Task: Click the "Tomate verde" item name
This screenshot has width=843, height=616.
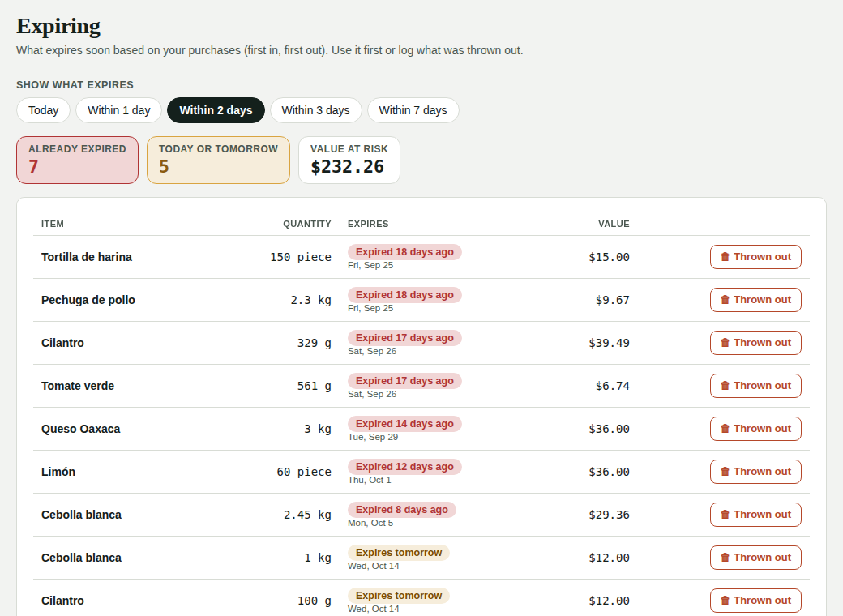Action: pos(78,386)
